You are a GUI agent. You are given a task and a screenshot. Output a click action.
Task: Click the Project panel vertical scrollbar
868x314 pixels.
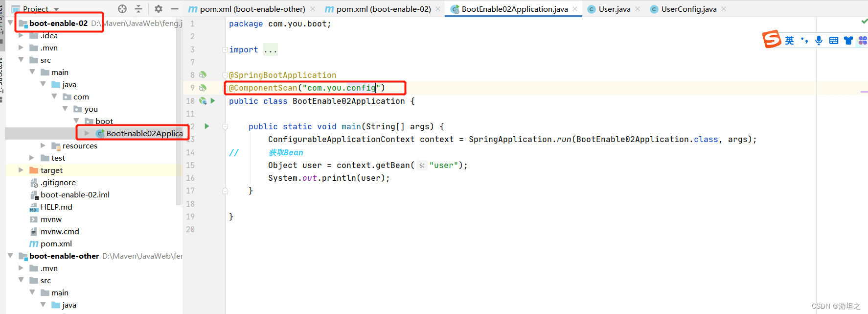pyautogui.click(x=179, y=113)
